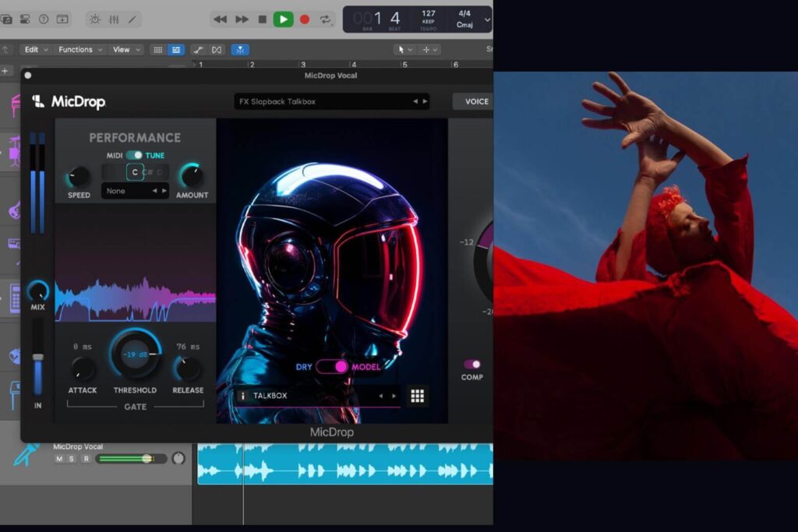The width and height of the screenshot is (798, 532).
Task: Toggle the MIDI / TUNE switch
Action: [x=134, y=155]
